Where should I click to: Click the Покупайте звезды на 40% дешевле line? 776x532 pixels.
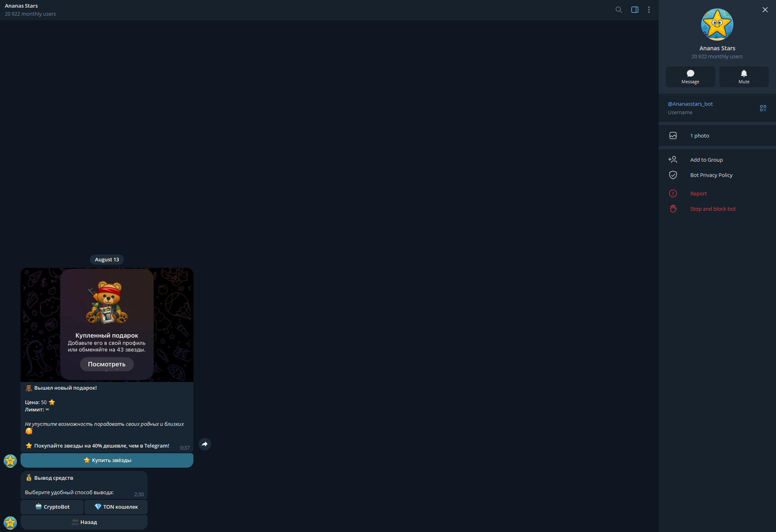click(x=97, y=446)
